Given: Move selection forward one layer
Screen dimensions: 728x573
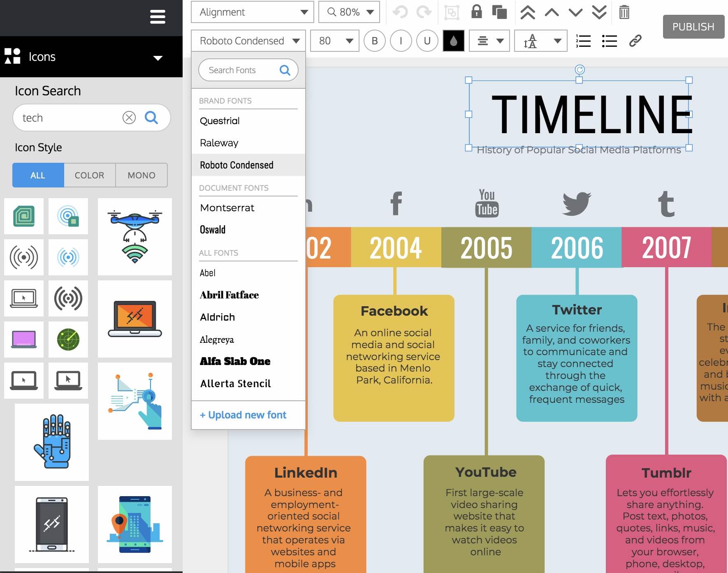Looking at the screenshot, I should coord(552,12).
